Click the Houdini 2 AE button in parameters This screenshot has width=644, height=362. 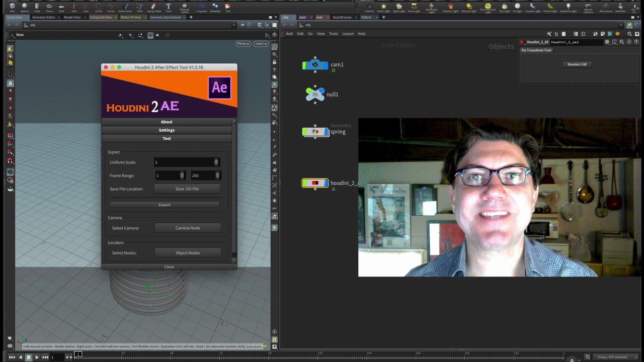tap(577, 64)
